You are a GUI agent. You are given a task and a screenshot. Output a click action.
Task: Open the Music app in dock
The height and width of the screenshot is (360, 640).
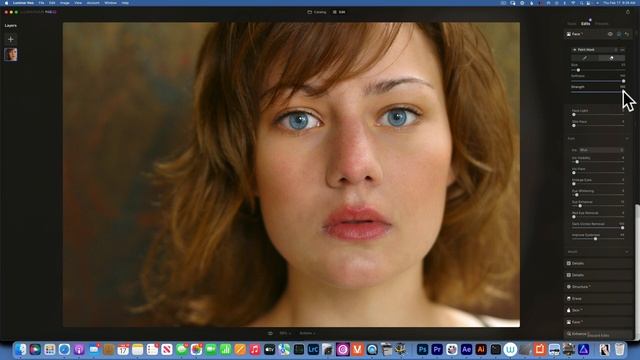click(x=255, y=349)
